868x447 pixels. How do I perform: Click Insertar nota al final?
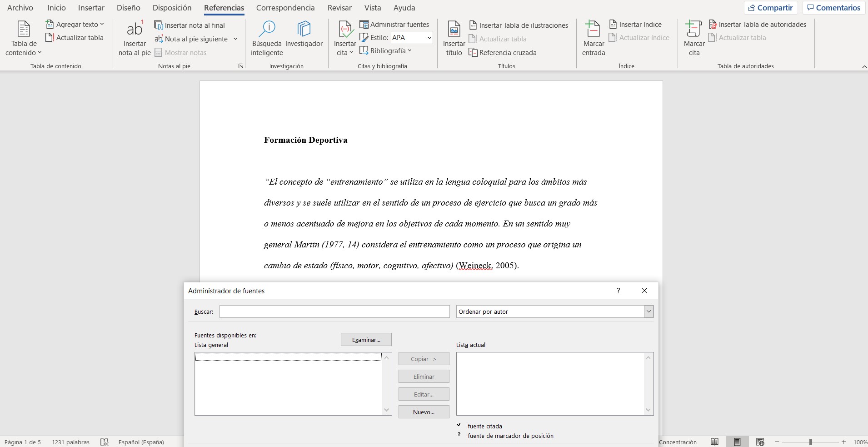[190, 25]
